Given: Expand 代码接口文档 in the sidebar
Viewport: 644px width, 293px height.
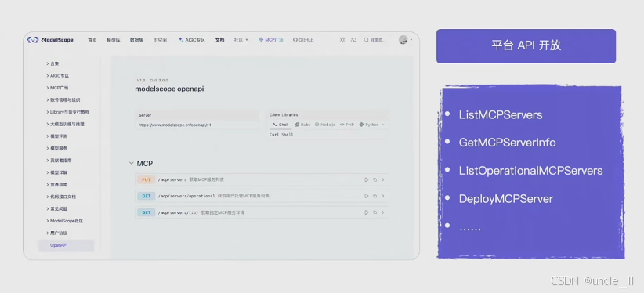Looking at the screenshot, I should tap(61, 197).
